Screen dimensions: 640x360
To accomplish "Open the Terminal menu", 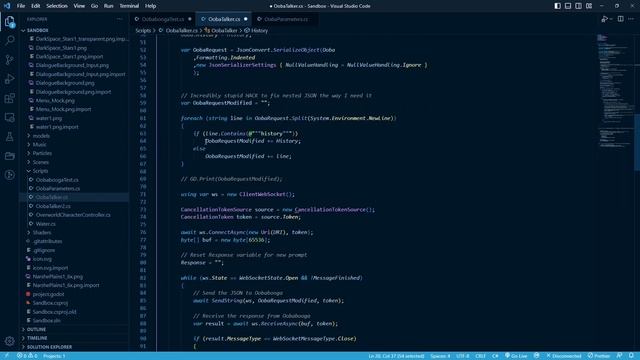I will tap(129, 6).
